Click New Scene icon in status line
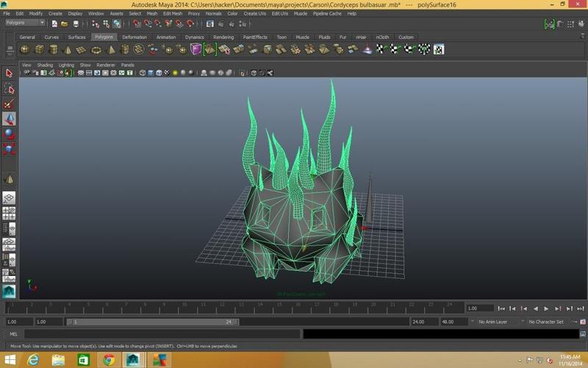The width and height of the screenshot is (588, 368). 54,24
